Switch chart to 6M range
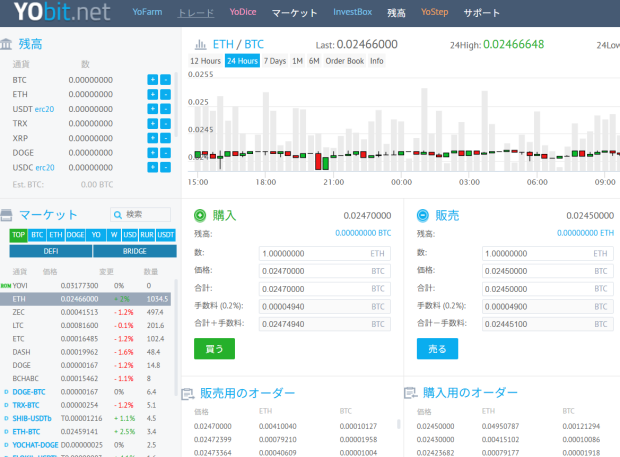Viewport: 620px width, 457px height. (314, 61)
